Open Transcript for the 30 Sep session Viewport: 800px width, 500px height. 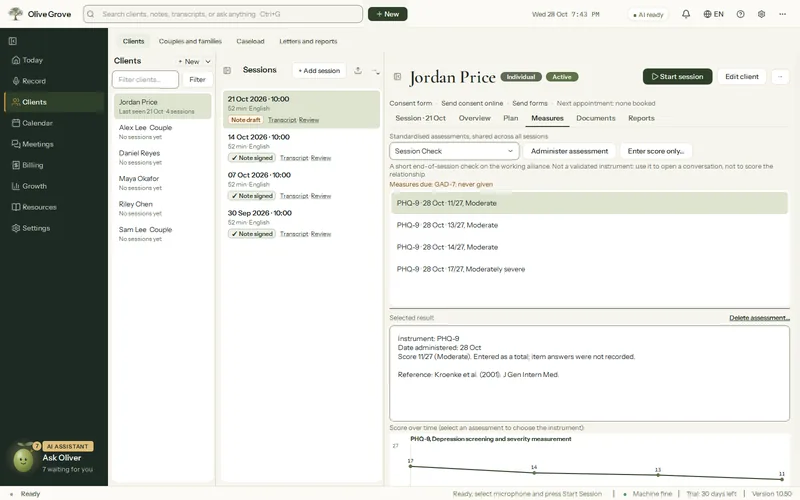[x=294, y=234]
